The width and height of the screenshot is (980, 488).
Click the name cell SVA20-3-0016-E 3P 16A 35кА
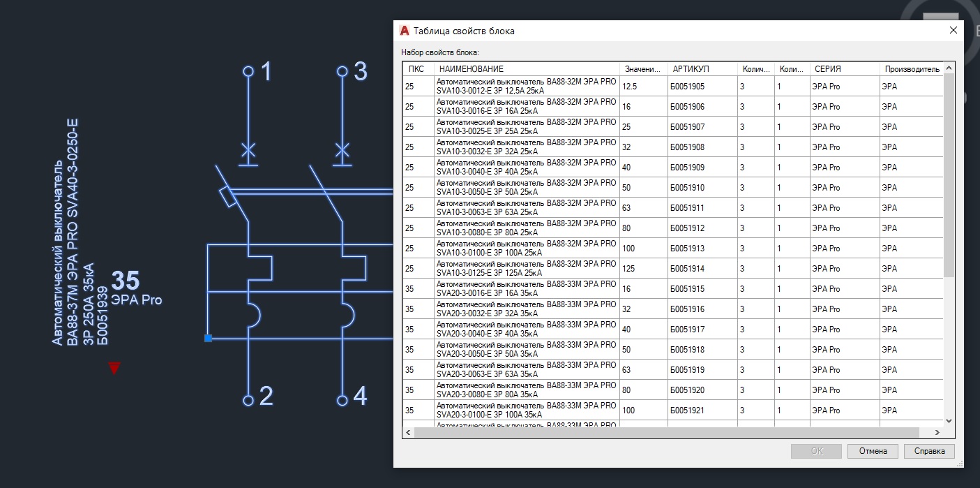pyautogui.click(x=527, y=289)
